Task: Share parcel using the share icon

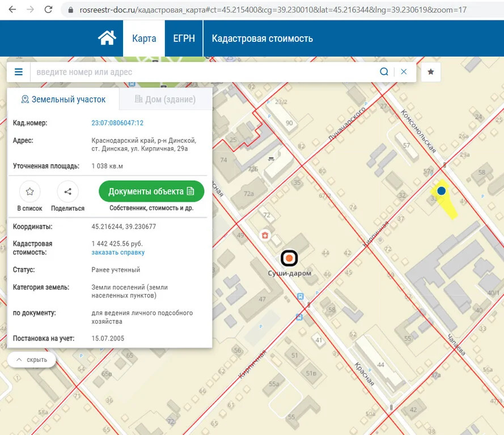Action: tap(67, 191)
